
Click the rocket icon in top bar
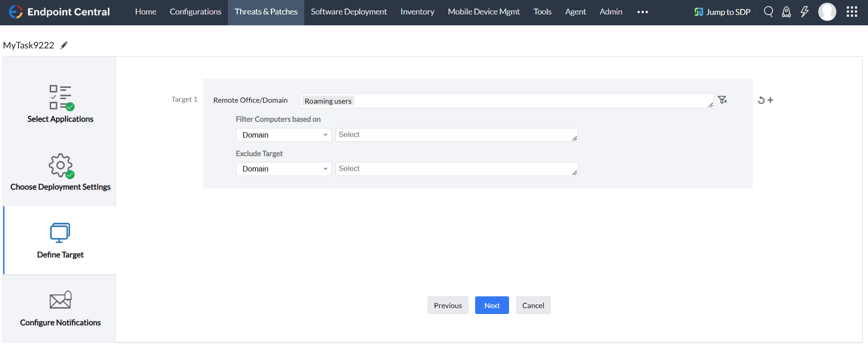[x=786, y=12]
